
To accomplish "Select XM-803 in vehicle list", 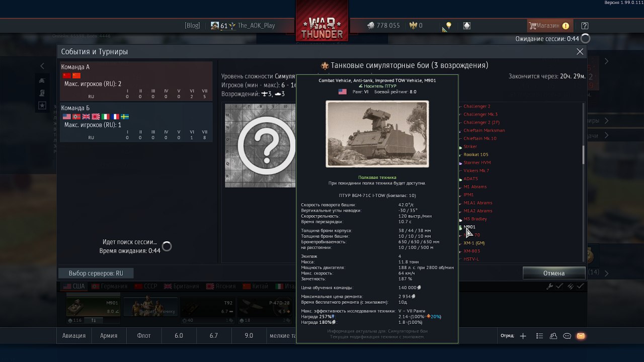I will tap(471, 251).
